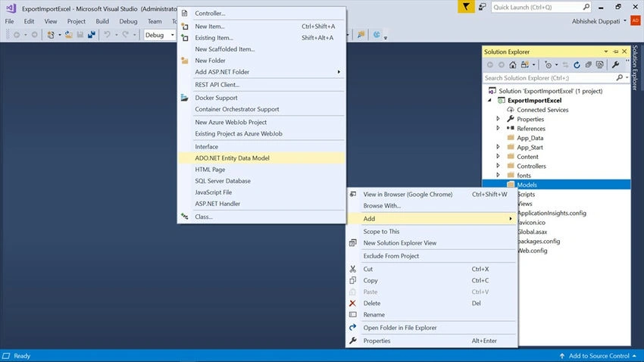
Task: Click Collapse All icon in Solution Explorer
Action: click(588, 65)
